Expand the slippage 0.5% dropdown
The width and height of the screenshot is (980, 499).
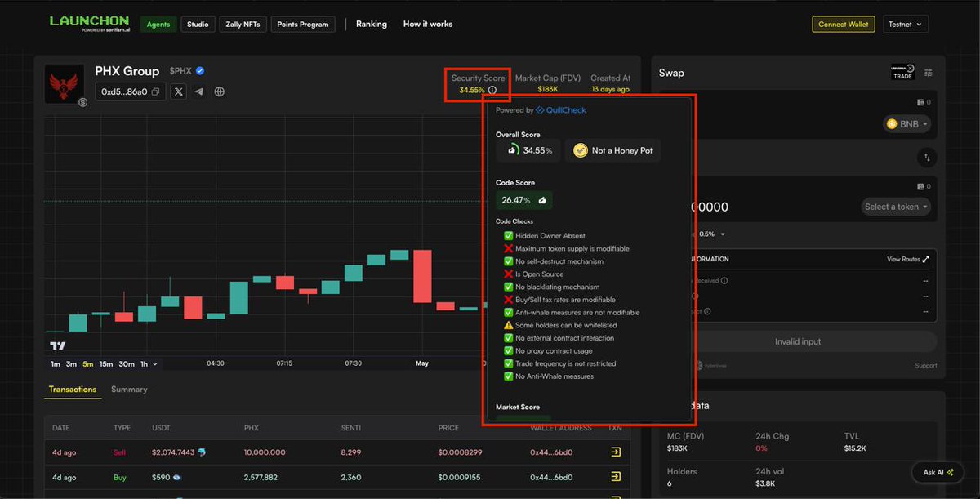711,234
